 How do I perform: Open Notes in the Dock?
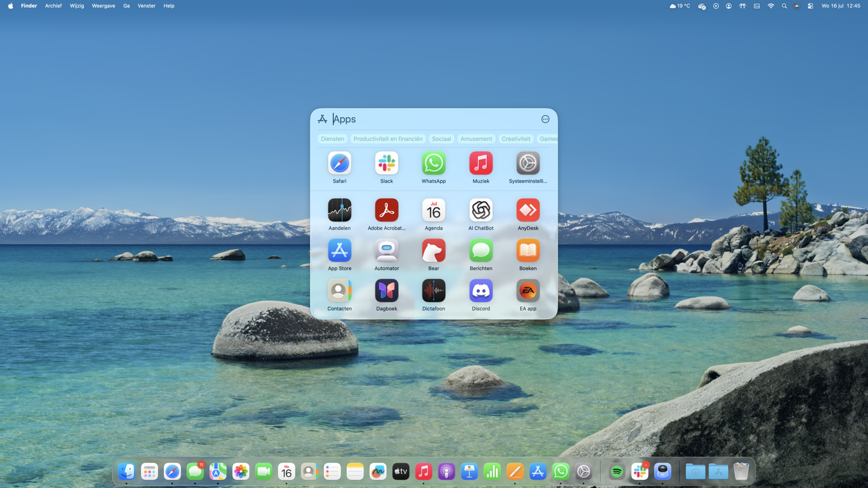pos(355,472)
